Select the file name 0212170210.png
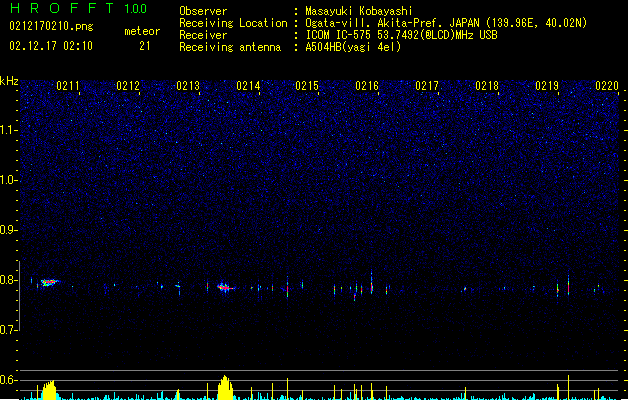Viewport: 629px width, 400px height. coord(51,26)
